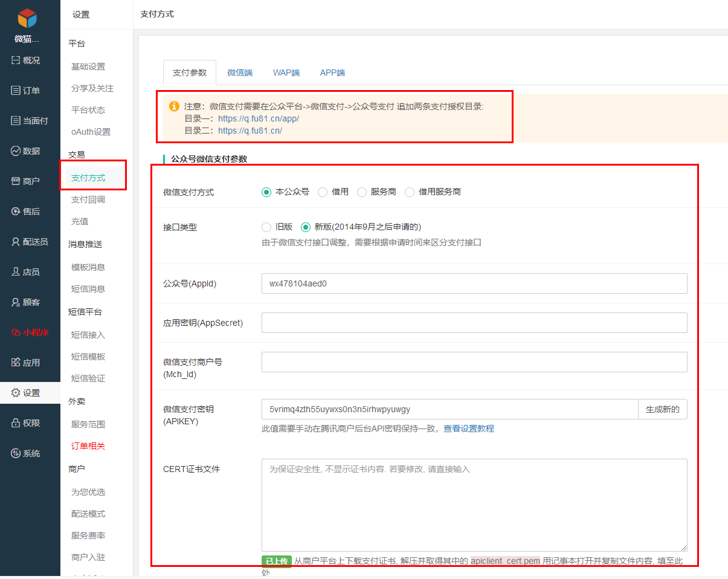Open 售后 after-sales in main sidebar

click(x=25, y=212)
